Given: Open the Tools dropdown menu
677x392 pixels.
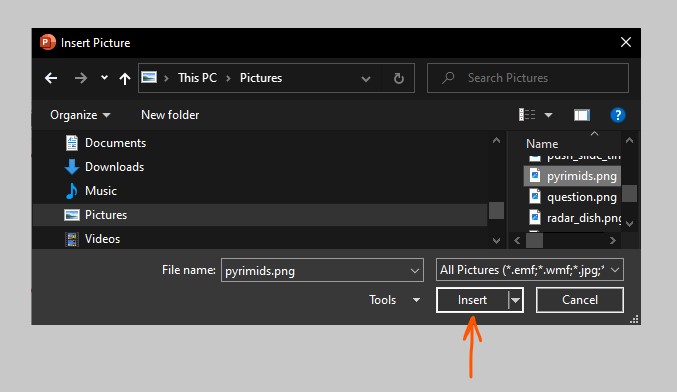Looking at the screenshot, I should 394,300.
